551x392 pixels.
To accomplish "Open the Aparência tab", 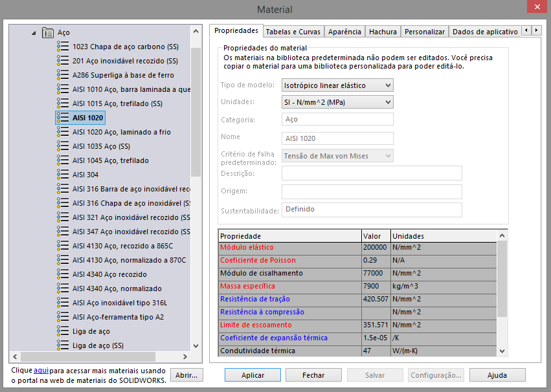I will [344, 32].
